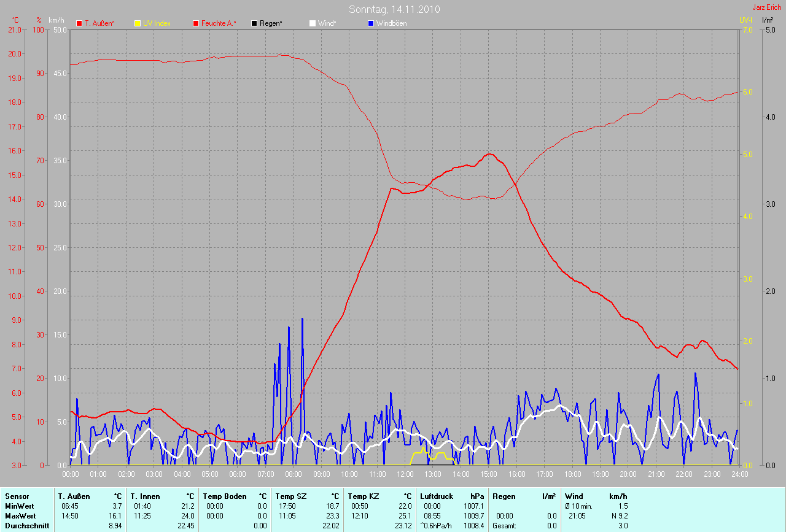This screenshot has width=786, height=532.
Task: Click the pressure trend '^0.6hPa/h'
Action: coord(435,526)
